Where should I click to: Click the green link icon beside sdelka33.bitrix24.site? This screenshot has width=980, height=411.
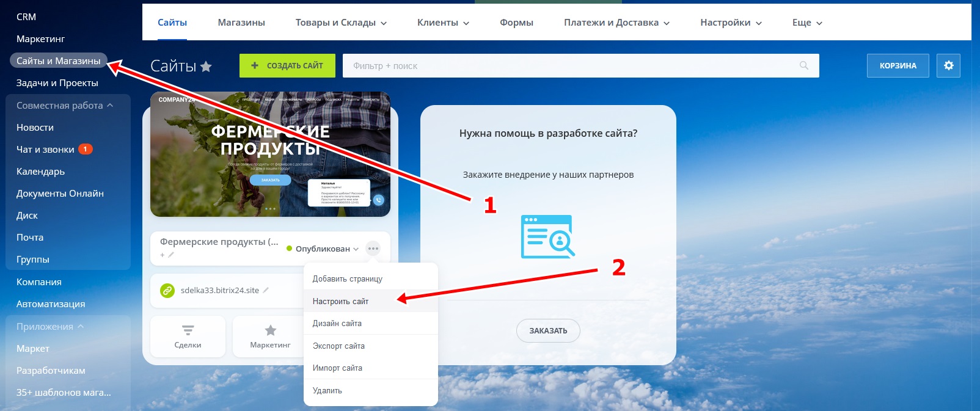tap(167, 291)
